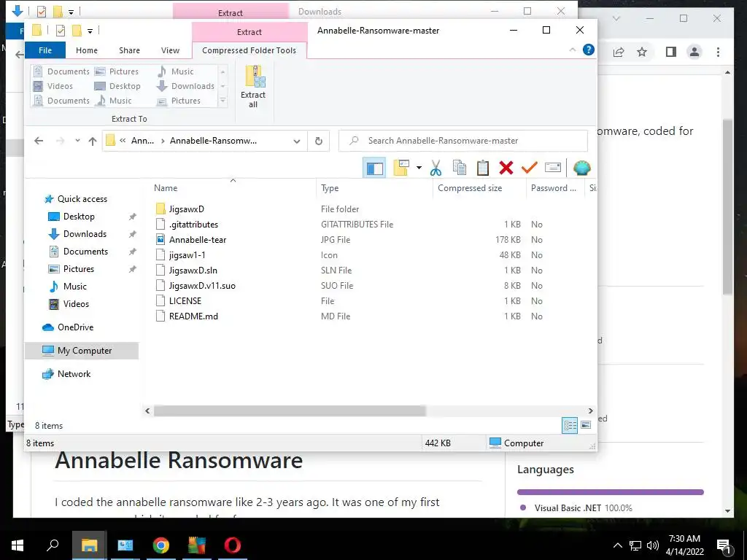Refresh the Annabelle-Ransomware-master folder view
This screenshot has height=560, width=747.
pos(319,141)
